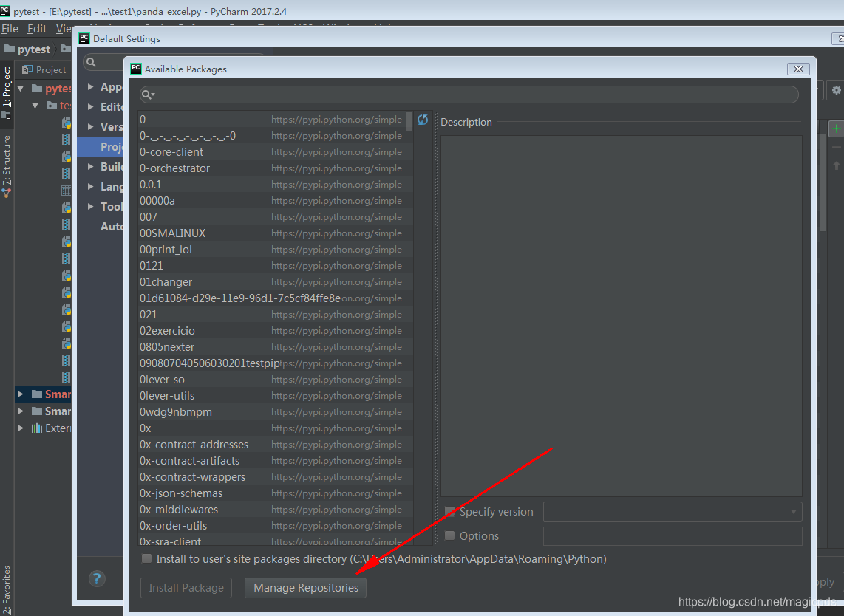Select package 021
This screenshot has height=616, width=844.
coord(275,315)
